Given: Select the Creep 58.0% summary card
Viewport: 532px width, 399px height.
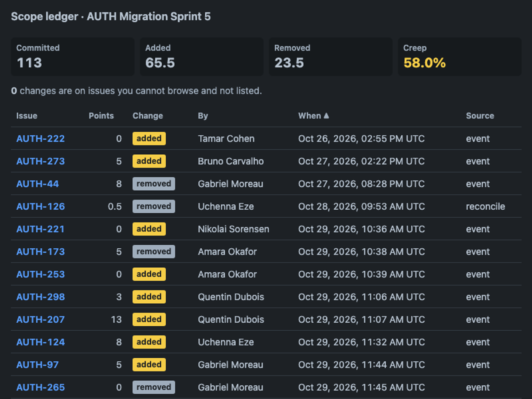Looking at the screenshot, I should pyautogui.click(x=460, y=57).
